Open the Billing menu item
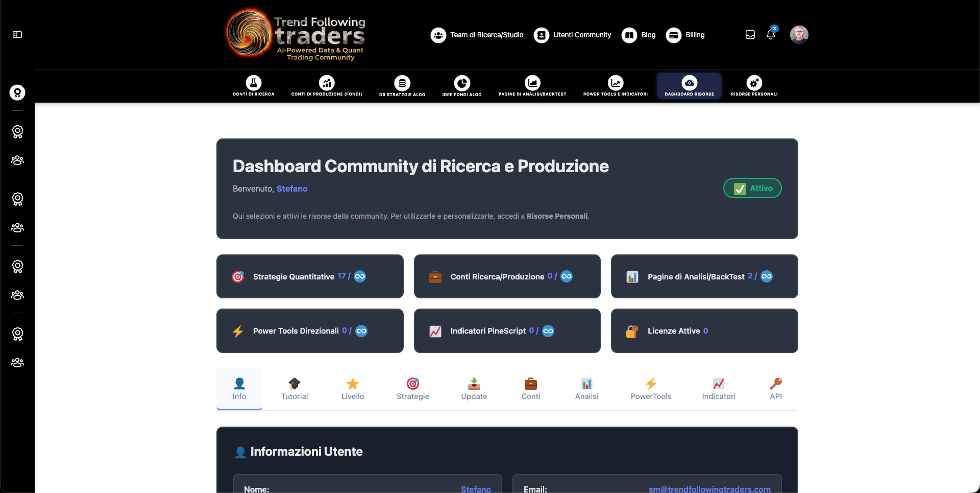 685,35
